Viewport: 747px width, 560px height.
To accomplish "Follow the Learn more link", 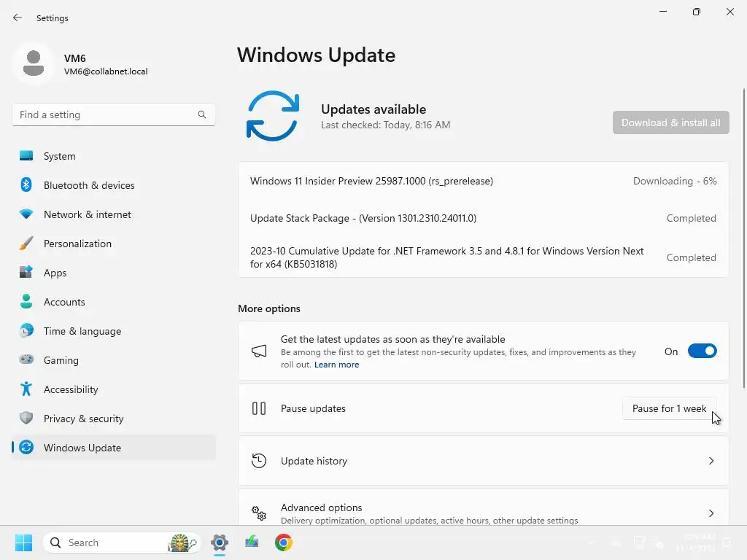I will tap(336, 365).
